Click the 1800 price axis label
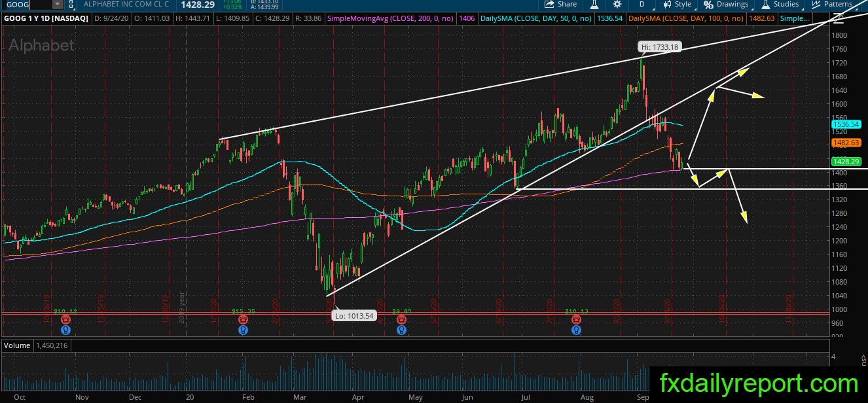Image resolution: width=868 pixels, height=403 pixels. pyautogui.click(x=839, y=36)
